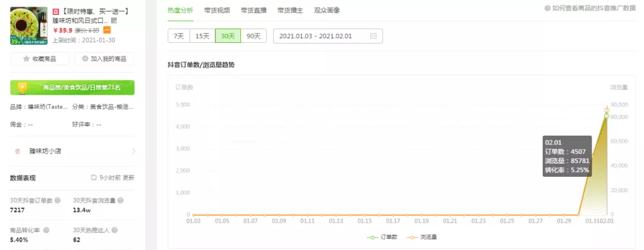Screen dimensions: 644x250
Task: Click the 02.01 浏览量 data point on chart
Action: (x=606, y=110)
